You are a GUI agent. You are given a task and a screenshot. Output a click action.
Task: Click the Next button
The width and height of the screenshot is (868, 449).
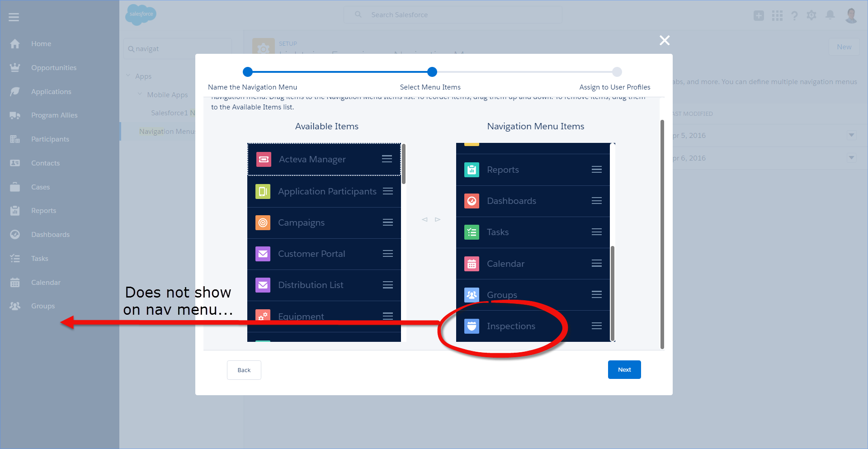pyautogui.click(x=624, y=370)
